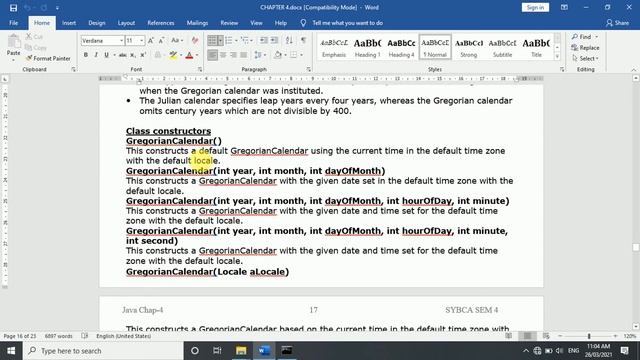Screen dimensions: 640x360
Task: Click the Share button
Action: click(617, 23)
